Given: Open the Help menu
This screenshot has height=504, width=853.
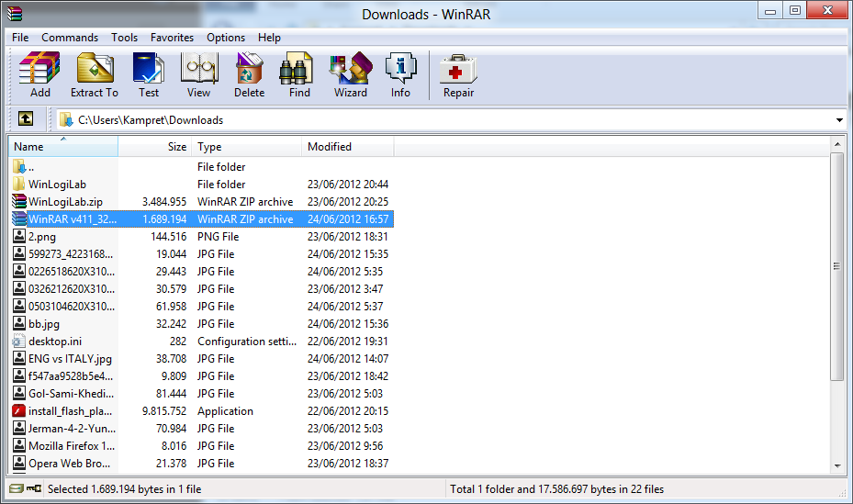Looking at the screenshot, I should (269, 38).
